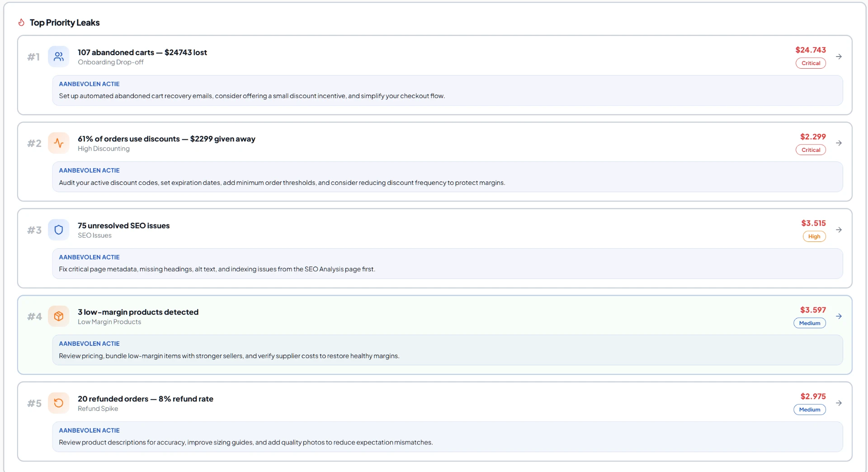Viewport: 868px width, 472px height.
Task: Click the $2.975 amount
Action: (813, 396)
